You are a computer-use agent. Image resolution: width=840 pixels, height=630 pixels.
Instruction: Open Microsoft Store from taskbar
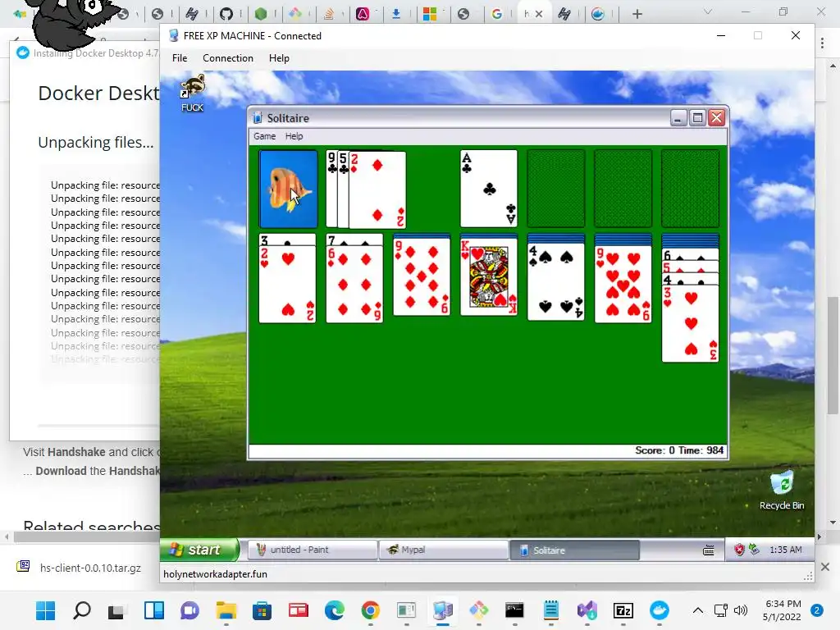[x=262, y=610]
